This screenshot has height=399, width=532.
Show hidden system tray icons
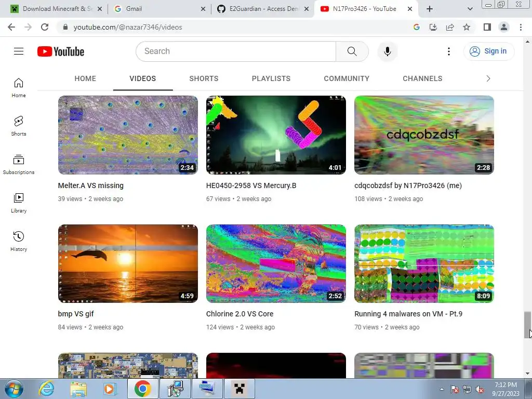(x=442, y=389)
